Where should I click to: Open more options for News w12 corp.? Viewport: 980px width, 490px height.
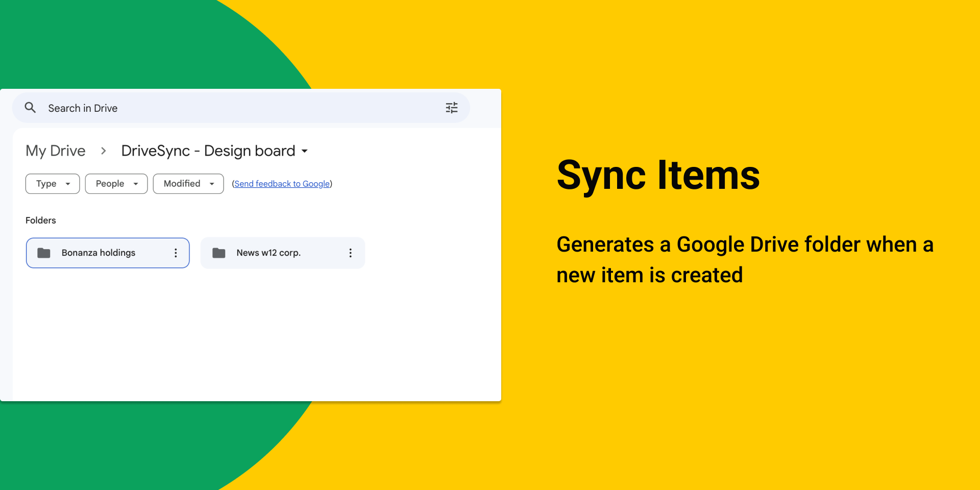[x=350, y=253]
